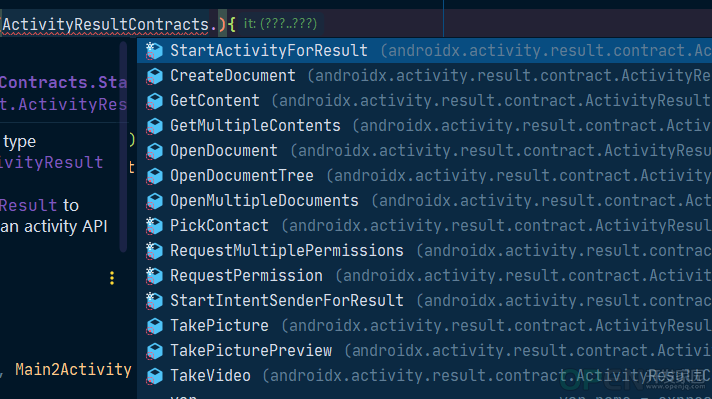
Task: Click the OpenDocument class icon
Action: [x=154, y=150]
